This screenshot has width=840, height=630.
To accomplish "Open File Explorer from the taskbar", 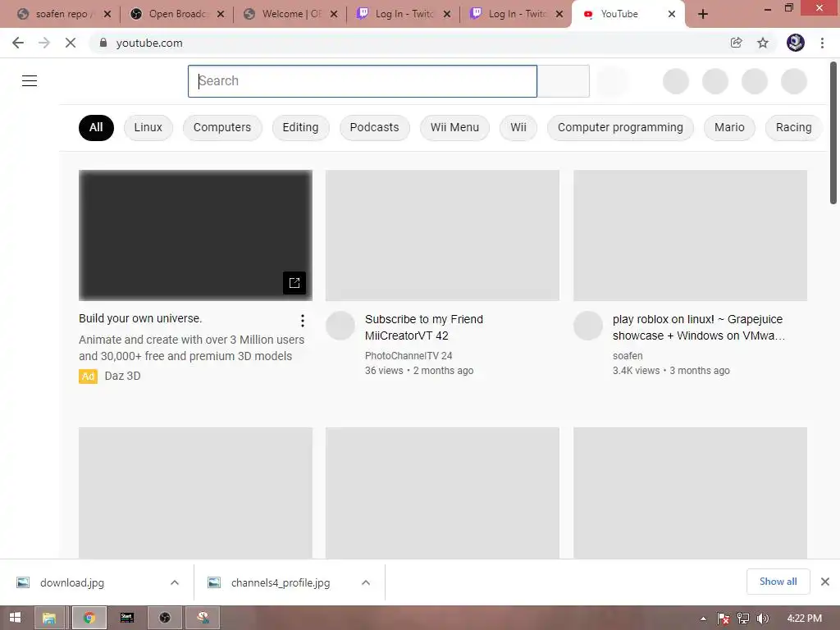I will tap(49, 618).
